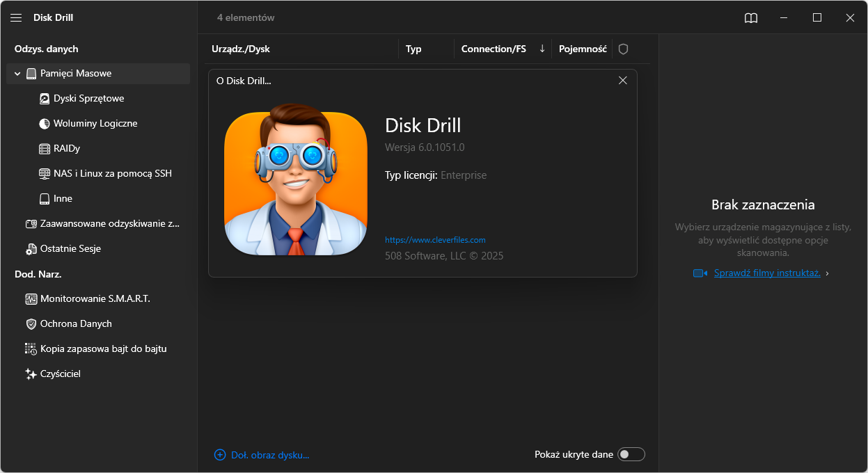
Task: Click Doł. obraz dysku... link
Action: pyautogui.click(x=269, y=455)
